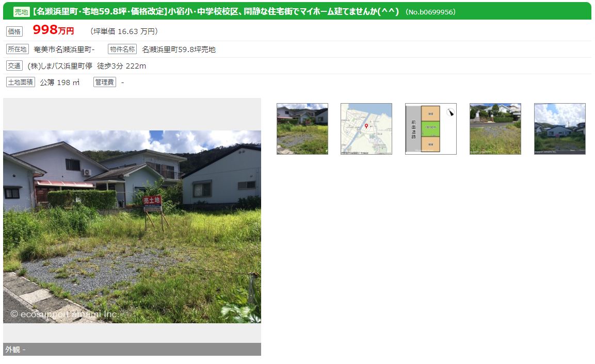View the lot layout diagram thumbnail
595x364 pixels.
pos(431,129)
